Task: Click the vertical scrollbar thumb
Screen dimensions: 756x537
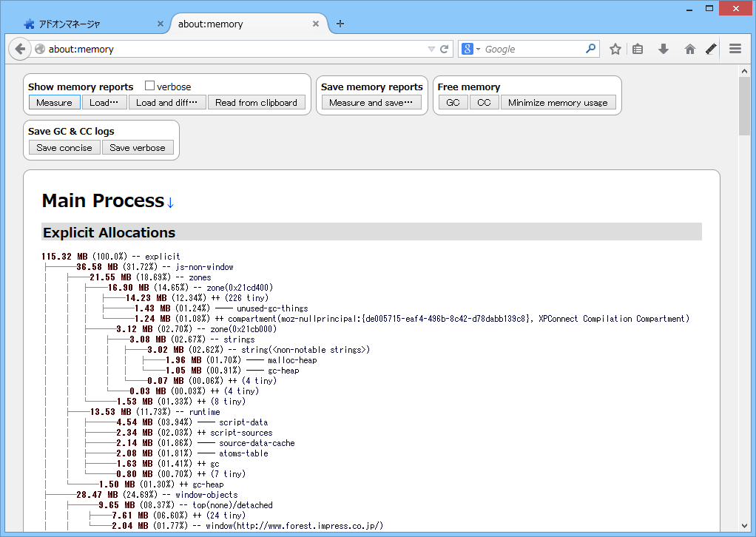Action: tap(744, 106)
